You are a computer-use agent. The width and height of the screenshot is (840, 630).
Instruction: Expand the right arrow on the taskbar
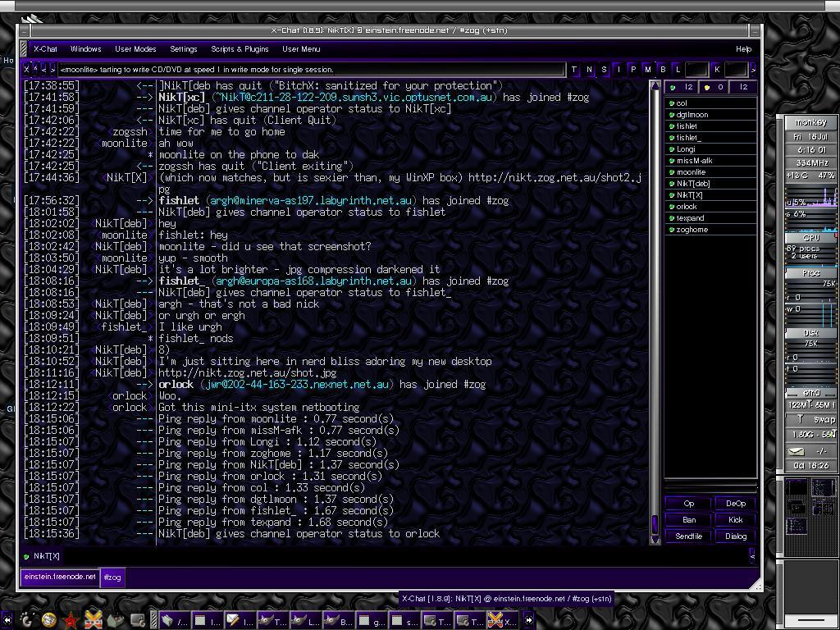[528, 620]
